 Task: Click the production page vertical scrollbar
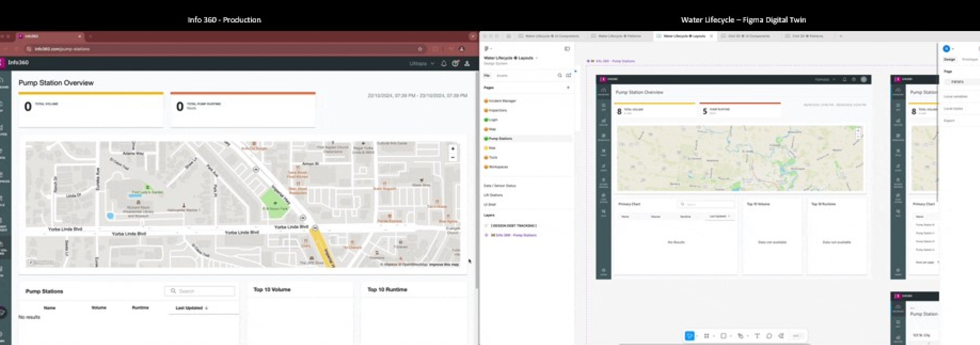coord(477,180)
